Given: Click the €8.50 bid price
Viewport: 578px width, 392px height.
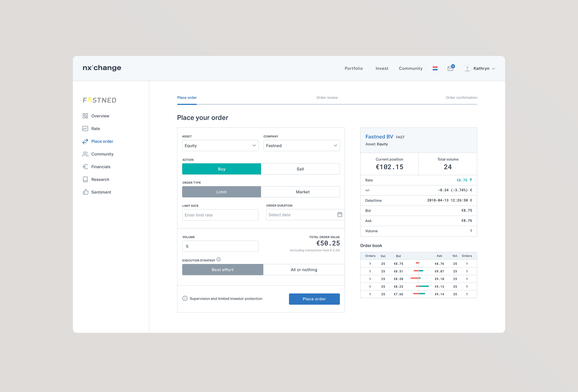Looking at the screenshot, I should (398, 279).
